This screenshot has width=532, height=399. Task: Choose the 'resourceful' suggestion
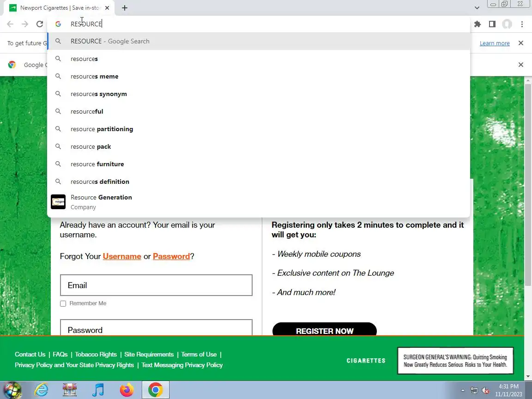tap(259, 111)
